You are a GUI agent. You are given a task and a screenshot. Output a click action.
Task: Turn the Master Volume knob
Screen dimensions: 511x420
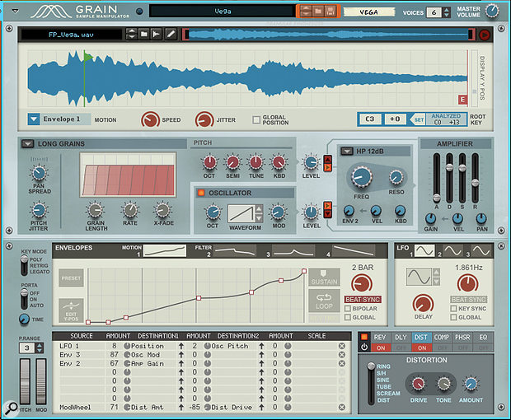(x=492, y=11)
